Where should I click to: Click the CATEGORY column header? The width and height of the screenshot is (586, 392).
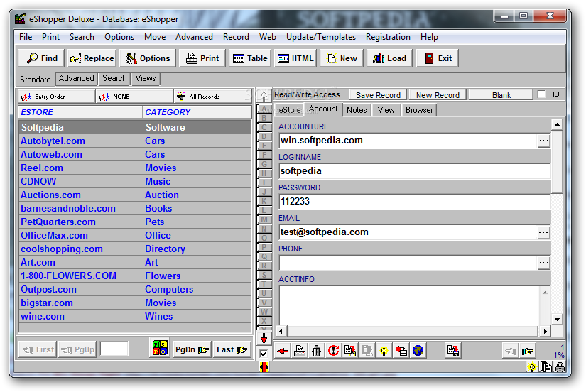pyautogui.click(x=197, y=112)
